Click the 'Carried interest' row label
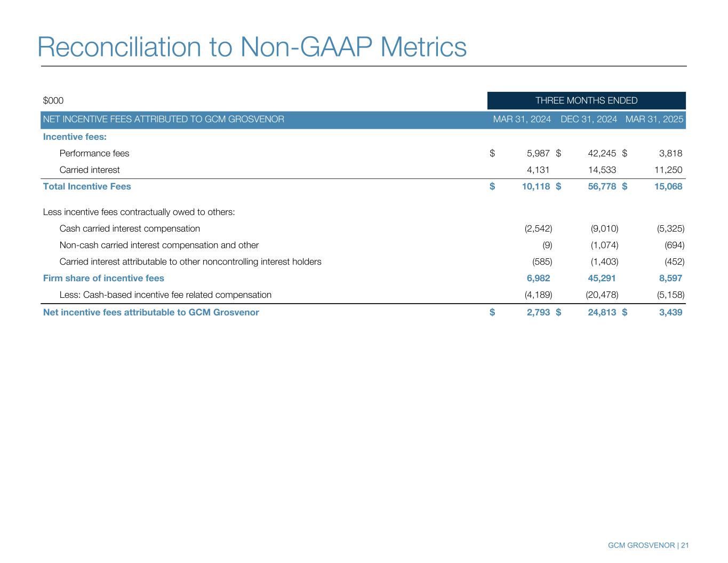 pos(90,170)
